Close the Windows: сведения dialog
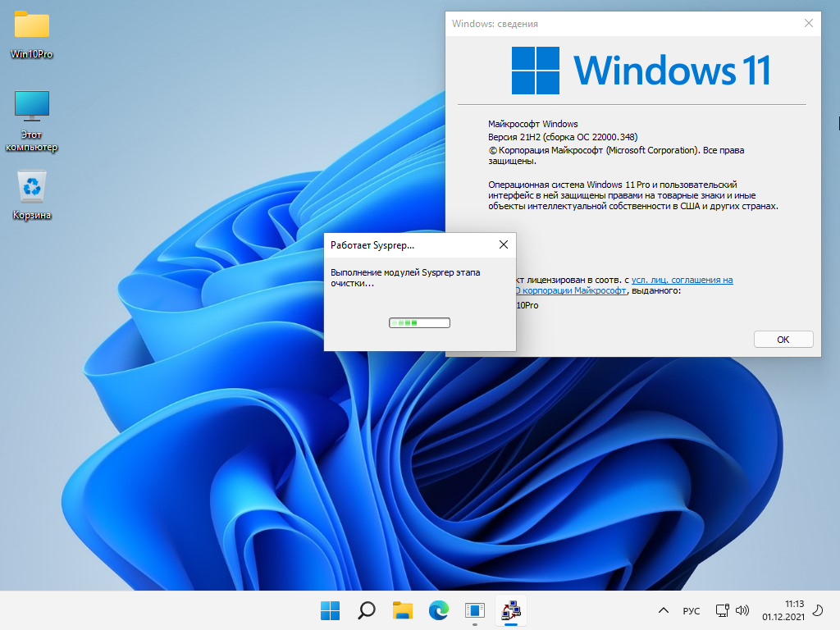Image resolution: width=840 pixels, height=630 pixels. [808, 23]
